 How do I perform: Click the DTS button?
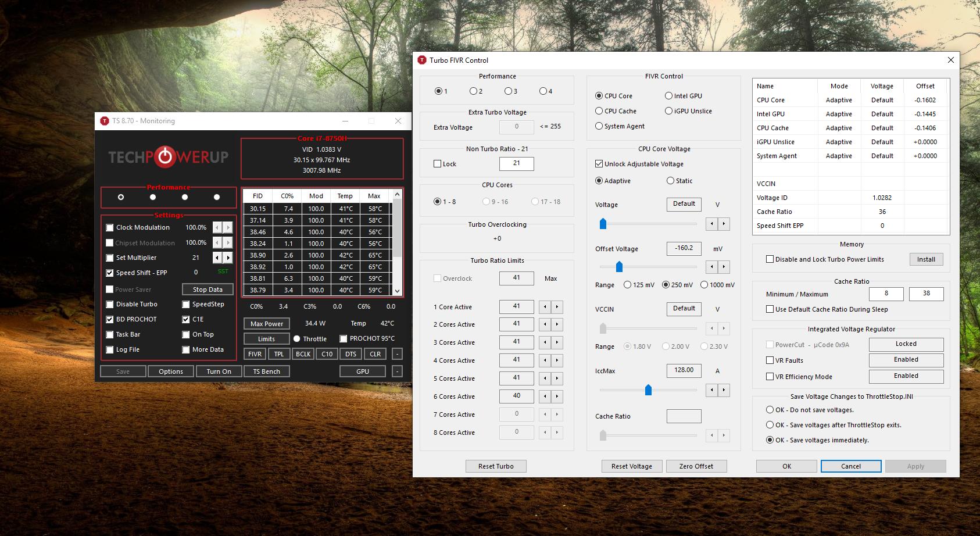click(x=351, y=354)
